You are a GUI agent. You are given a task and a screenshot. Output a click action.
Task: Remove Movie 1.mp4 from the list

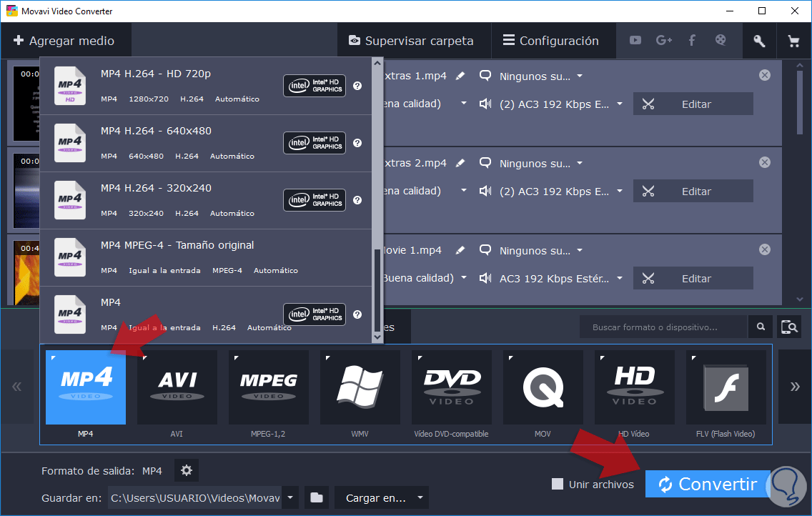click(764, 249)
